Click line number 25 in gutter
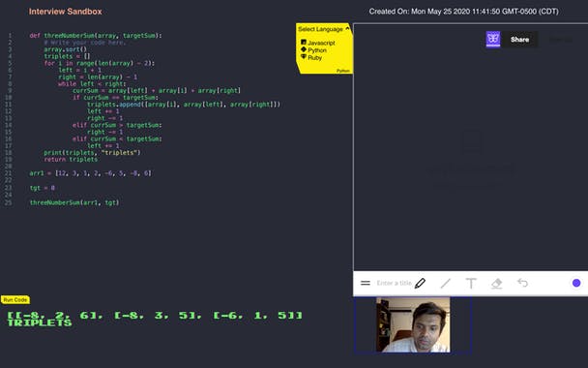The height and width of the screenshot is (368, 588). [x=9, y=202]
